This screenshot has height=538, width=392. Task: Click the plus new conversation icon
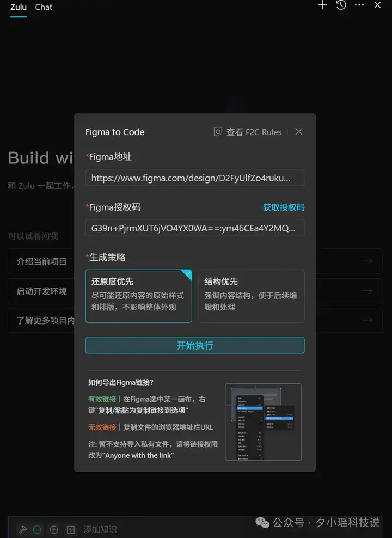point(322,5)
